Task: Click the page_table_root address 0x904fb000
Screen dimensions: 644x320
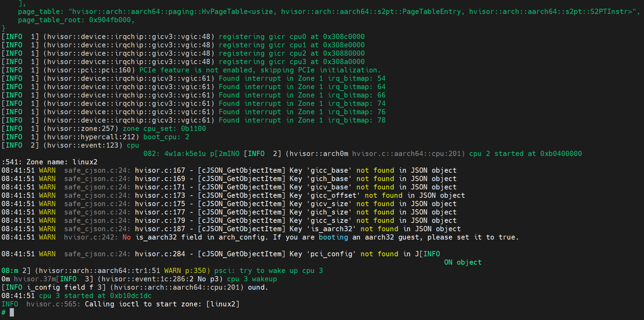Action: [x=110, y=20]
